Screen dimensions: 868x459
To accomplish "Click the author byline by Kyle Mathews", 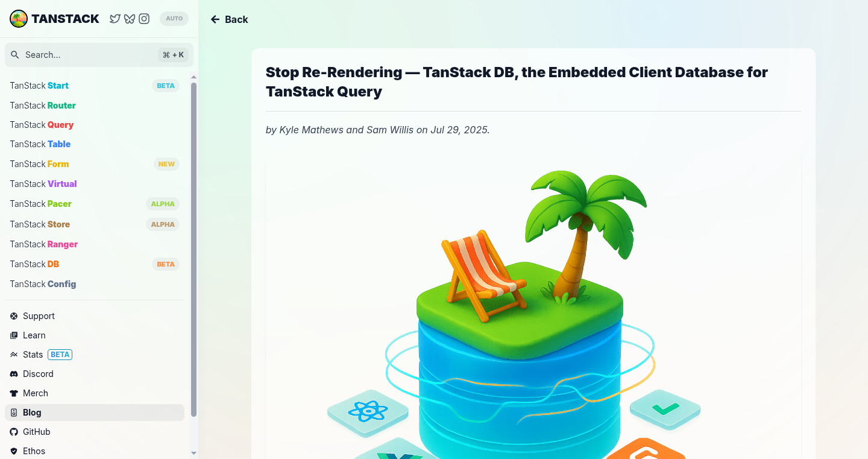I will click(x=378, y=130).
